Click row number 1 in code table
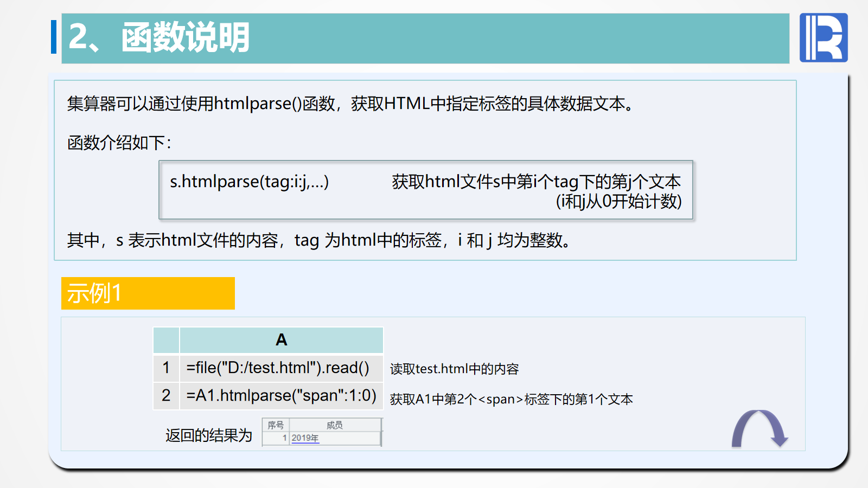The height and width of the screenshot is (488, 868). (x=166, y=368)
